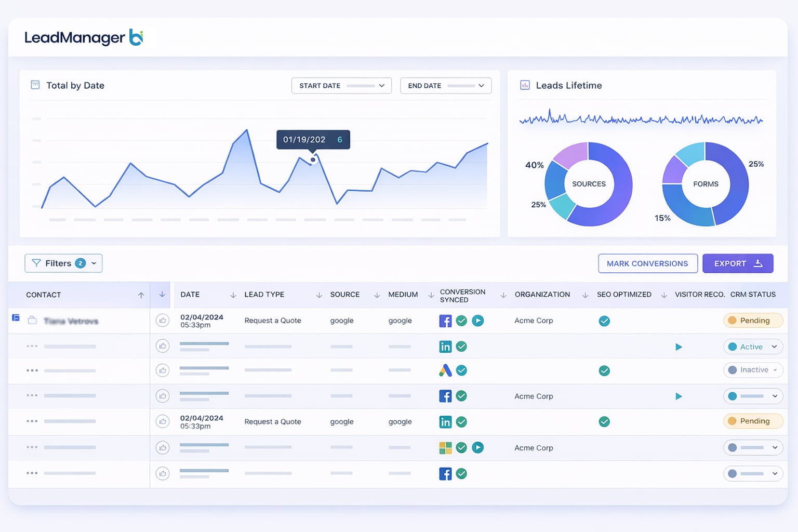798x532 pixels.
Task: Click the Microsoft icon in sixth row
Action: coord(445,448)
